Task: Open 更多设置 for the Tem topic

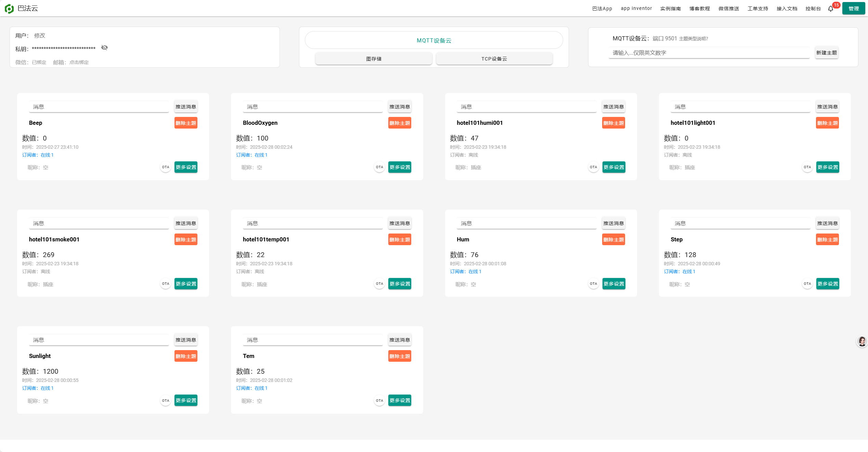Action: (399, 400)
